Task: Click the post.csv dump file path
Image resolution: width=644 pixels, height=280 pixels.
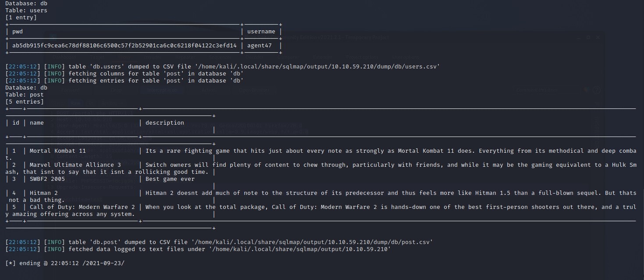Action: (x=310, y=242)
